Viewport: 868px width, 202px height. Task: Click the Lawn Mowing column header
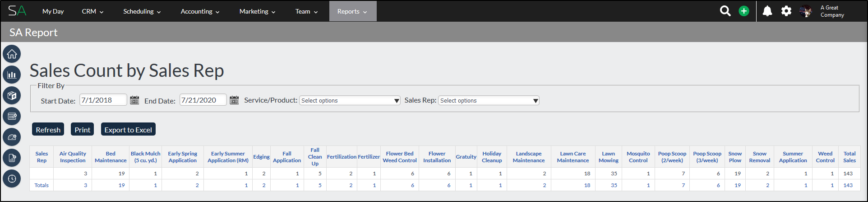(x=609, y=157)
